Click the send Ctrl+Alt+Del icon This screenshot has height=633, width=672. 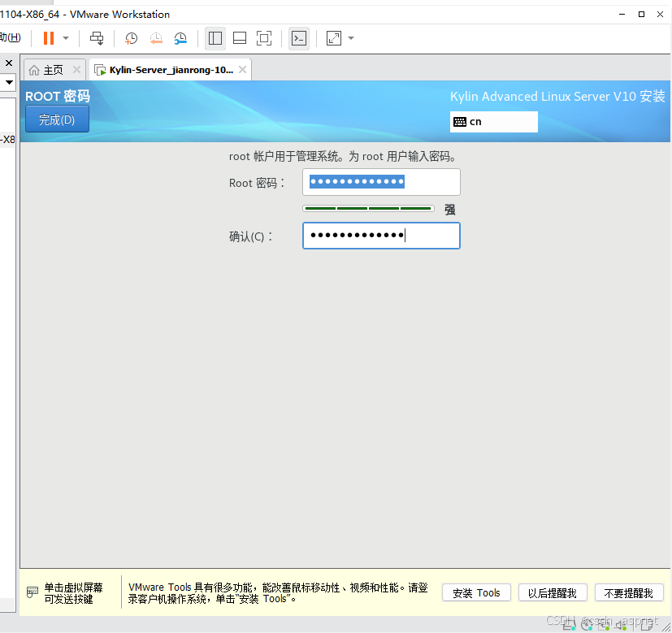pos(97,38)
